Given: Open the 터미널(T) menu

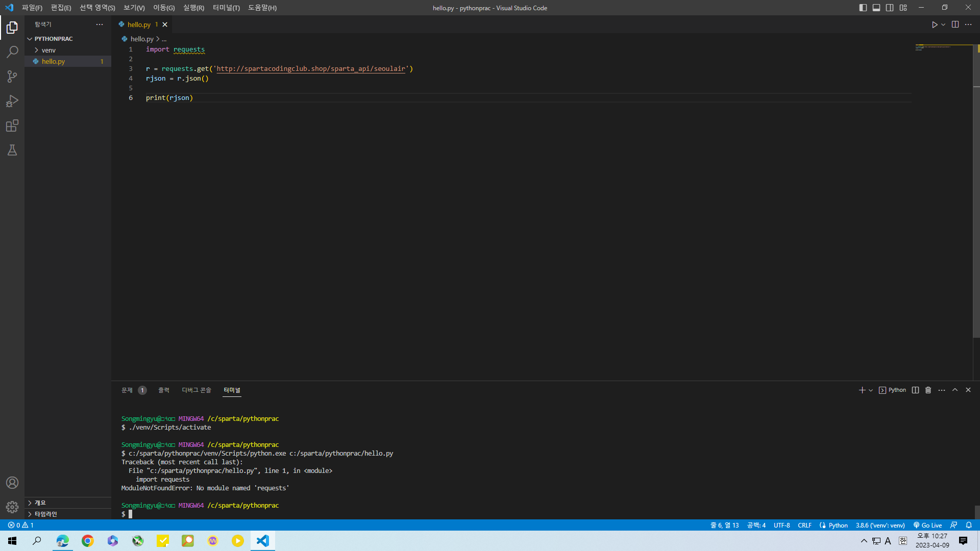Looking at the screenshot, I should [226, 8].
